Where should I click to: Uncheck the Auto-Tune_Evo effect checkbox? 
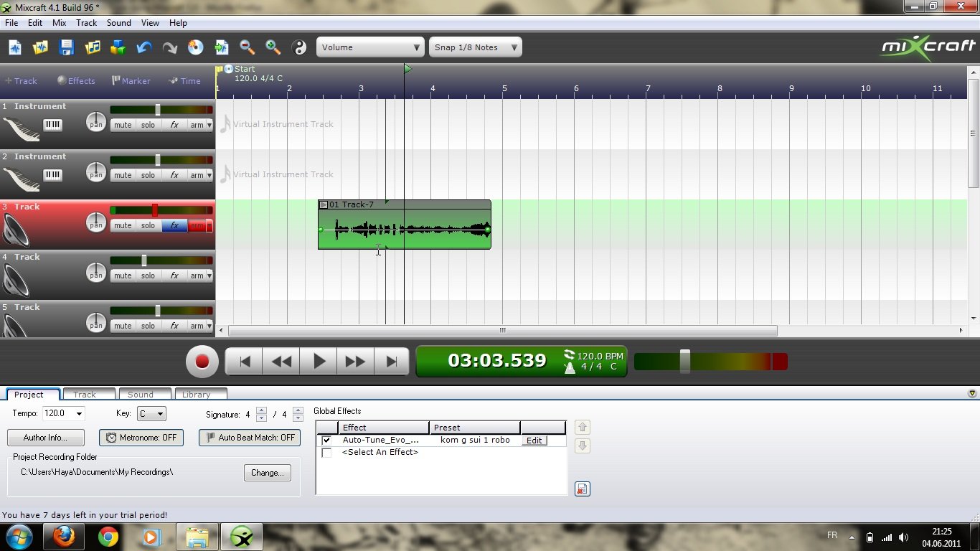pyautogui.click(x=327, y=441)
